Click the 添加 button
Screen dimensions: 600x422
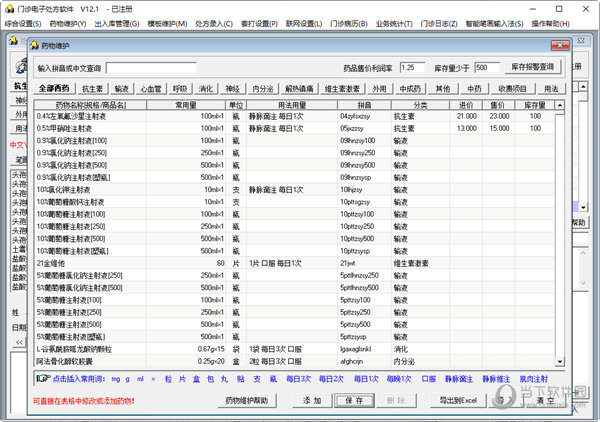[x=312, y=401]
